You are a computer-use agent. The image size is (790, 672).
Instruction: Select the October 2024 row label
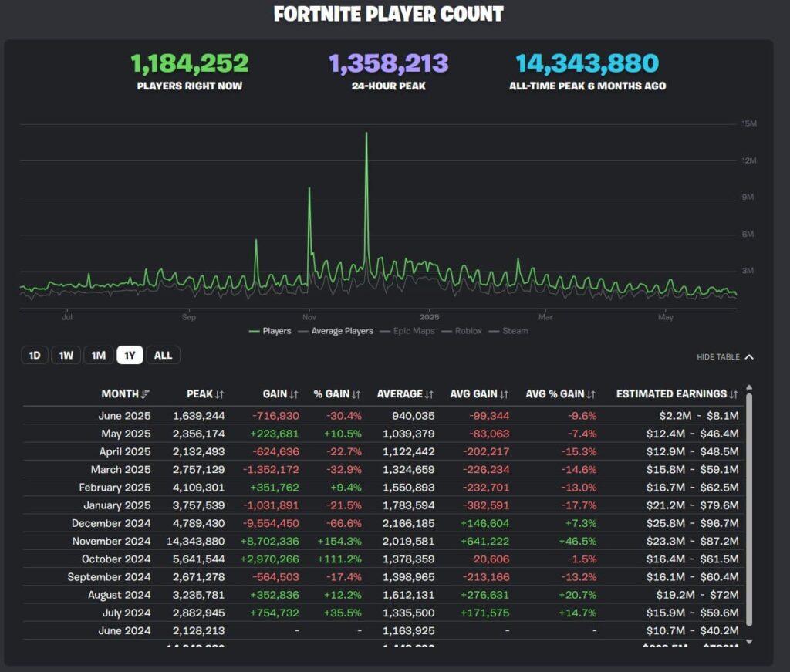tap(116, 559)
